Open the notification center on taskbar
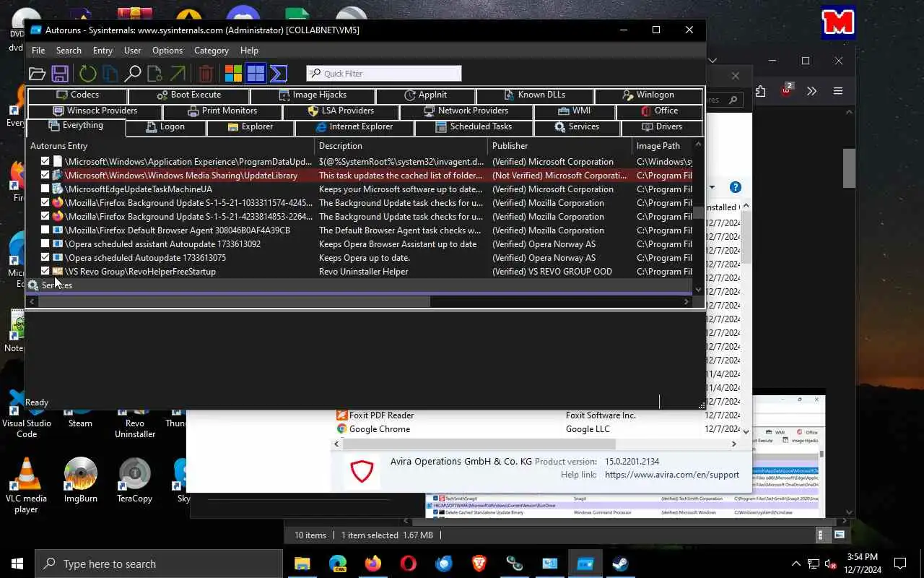This screenshot has height=578, width=924. click(900, 564)
